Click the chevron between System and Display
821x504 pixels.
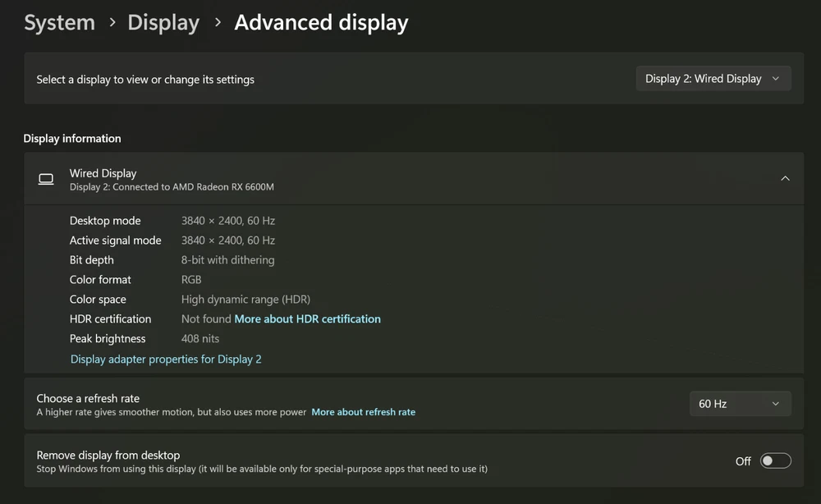coord(112,24)
